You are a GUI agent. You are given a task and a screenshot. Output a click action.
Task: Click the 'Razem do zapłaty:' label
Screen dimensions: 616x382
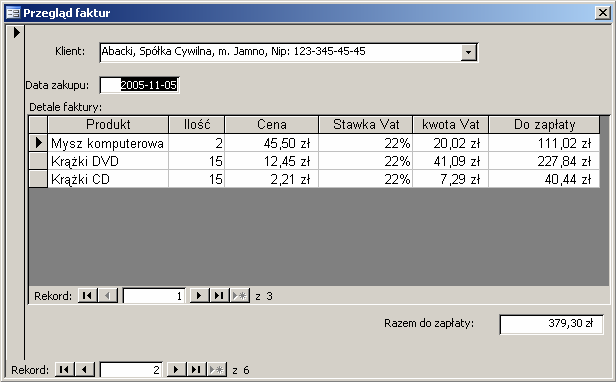coord(429,323)
